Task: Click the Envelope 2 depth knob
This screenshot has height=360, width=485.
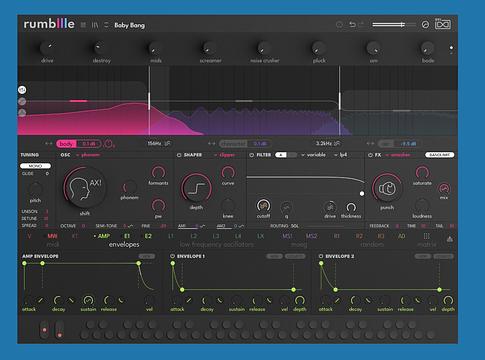Action: [x=448, y=301]
